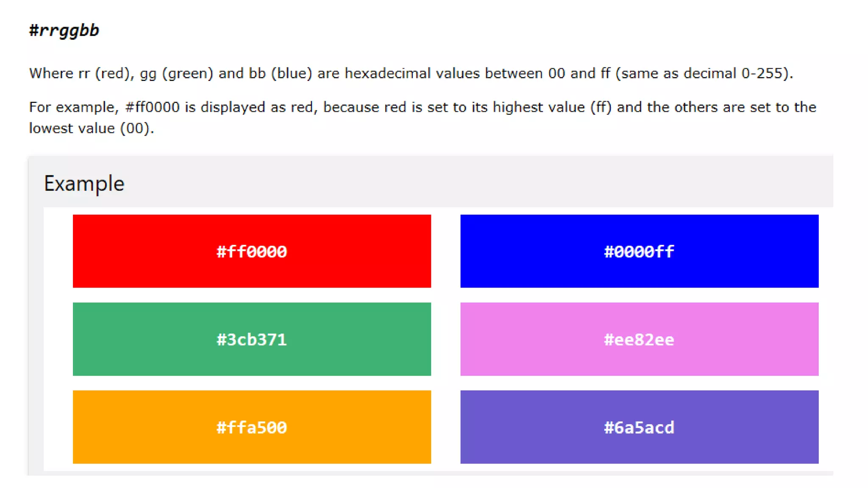
Task: Click the "rr (red)" text
Action: pyautogui.click(x=104, y=74)
